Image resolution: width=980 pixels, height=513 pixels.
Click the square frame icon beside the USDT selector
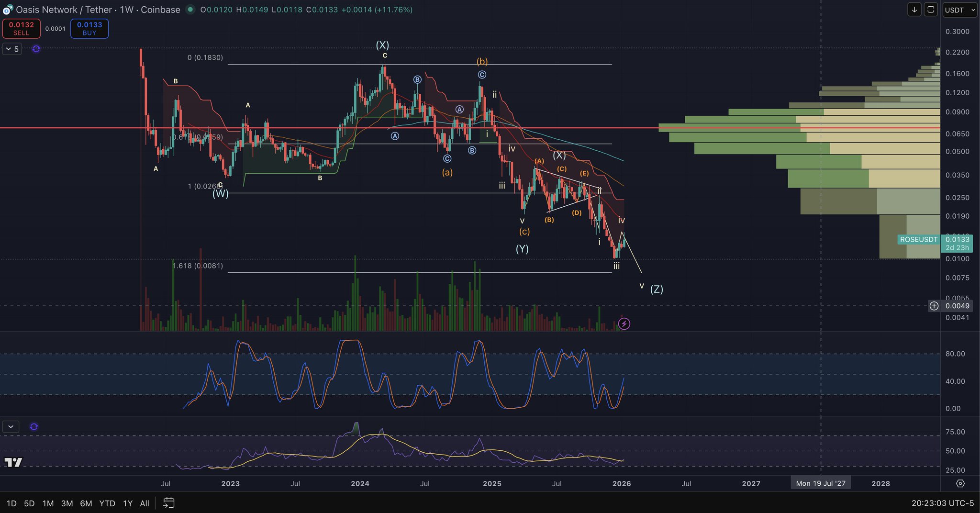pyautogui.click(x=931, y=10)
